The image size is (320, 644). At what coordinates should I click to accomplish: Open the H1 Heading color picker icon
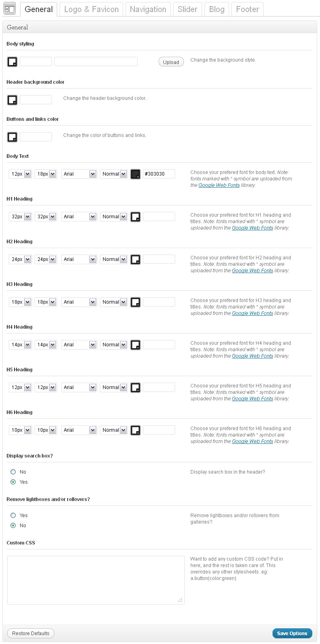tap(136, 217)
